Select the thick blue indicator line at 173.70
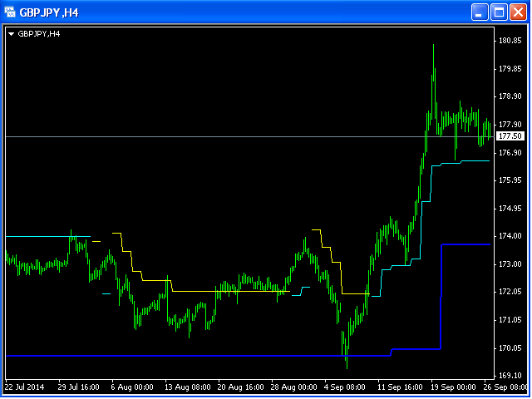 (x=465, y=244)
